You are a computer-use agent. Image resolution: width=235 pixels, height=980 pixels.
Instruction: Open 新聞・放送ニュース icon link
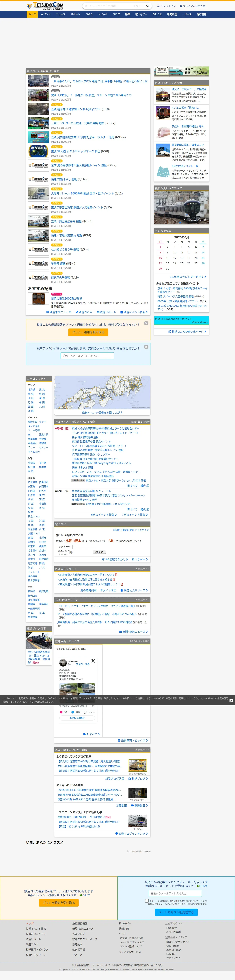tap(133, 632)
